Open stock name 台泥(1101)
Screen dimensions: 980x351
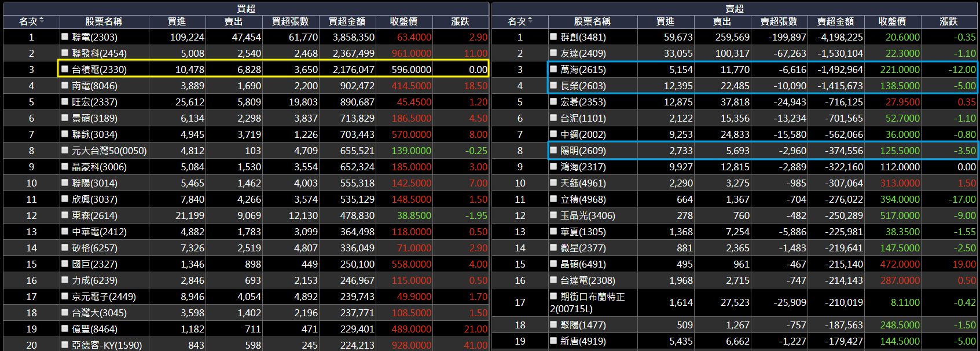[x=583, y=118]
